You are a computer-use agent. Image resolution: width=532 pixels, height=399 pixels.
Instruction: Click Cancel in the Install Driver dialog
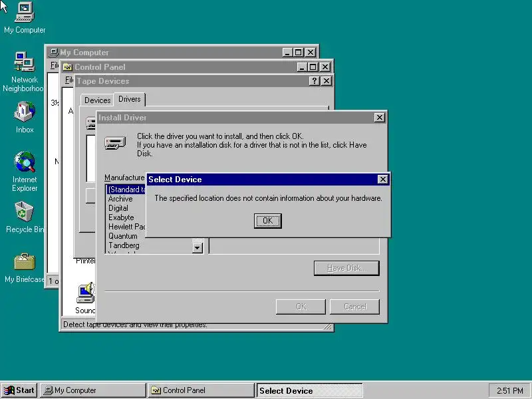pyautogui.click(x=355, y=307)
